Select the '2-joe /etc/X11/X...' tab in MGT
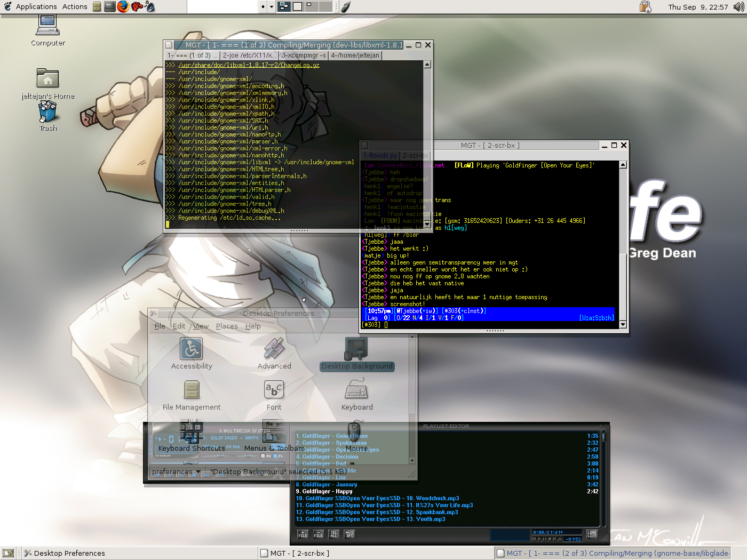Screen dimensions: 747x560 (x=250, y=55)
